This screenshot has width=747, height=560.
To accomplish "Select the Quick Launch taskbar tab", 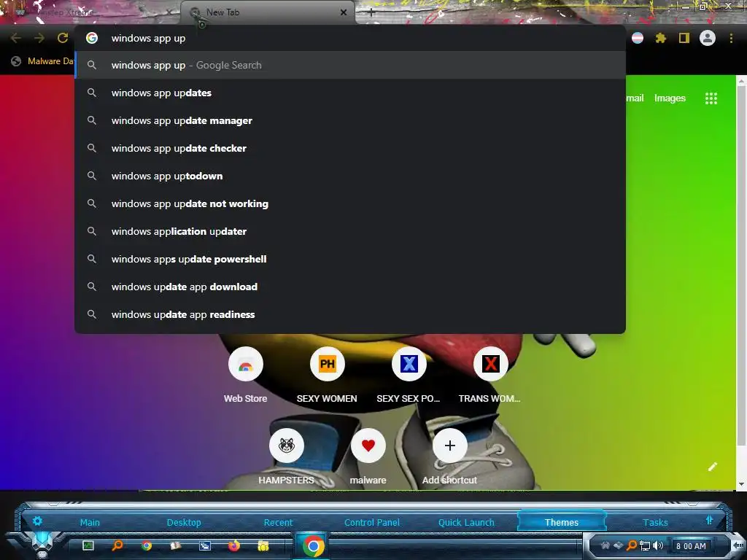I will (x=466, y=522).
